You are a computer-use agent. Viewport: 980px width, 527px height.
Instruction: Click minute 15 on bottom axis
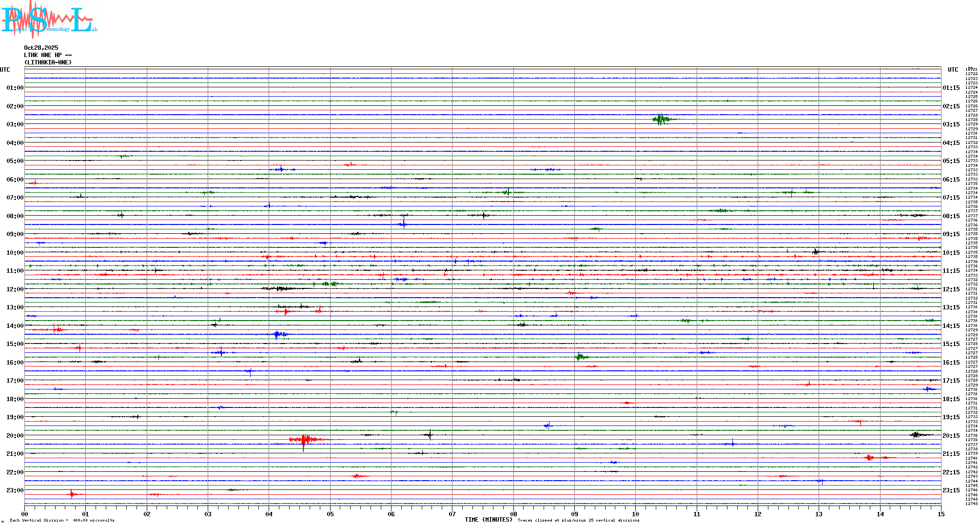(941, 514)
